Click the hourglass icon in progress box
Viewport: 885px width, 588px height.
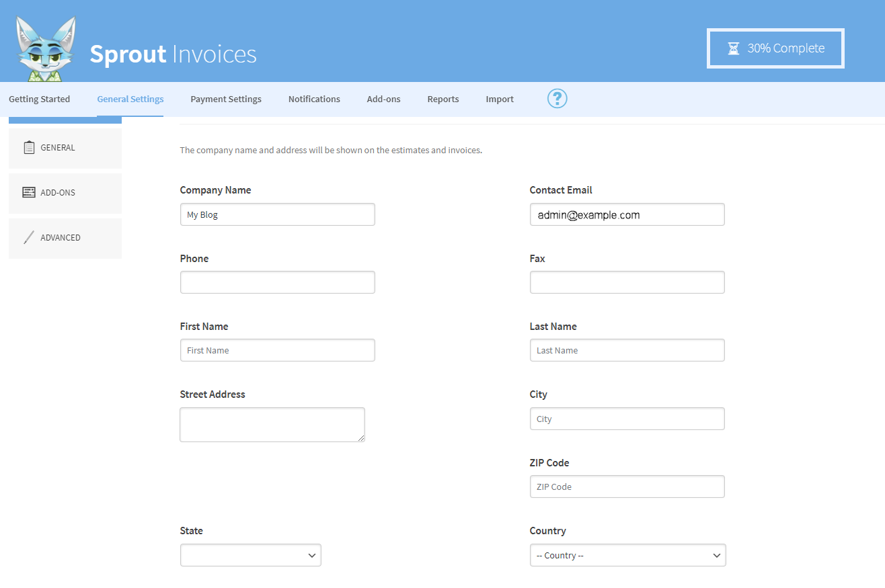(x=733, y=48)
